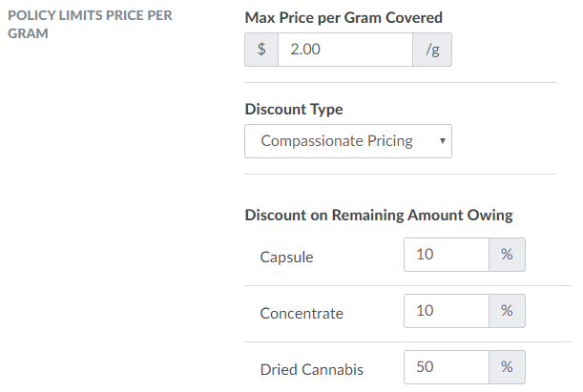Viewport: 583px width, 392px height.
Task: Click the /g unit suffix
Action: click(432, 51)
